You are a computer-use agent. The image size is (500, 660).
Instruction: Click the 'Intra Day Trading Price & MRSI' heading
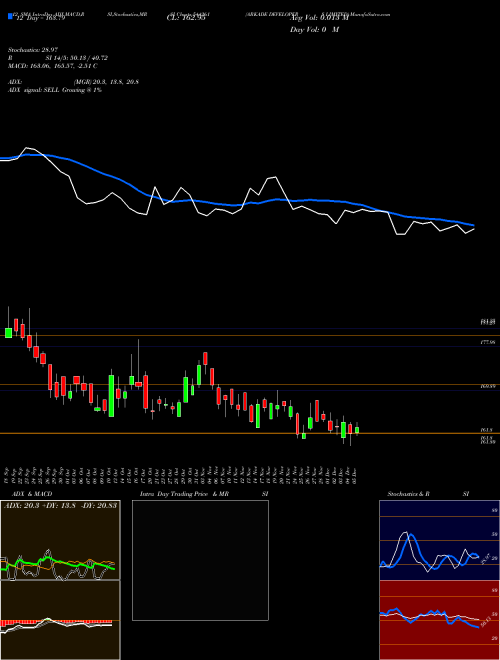point(204,494)
